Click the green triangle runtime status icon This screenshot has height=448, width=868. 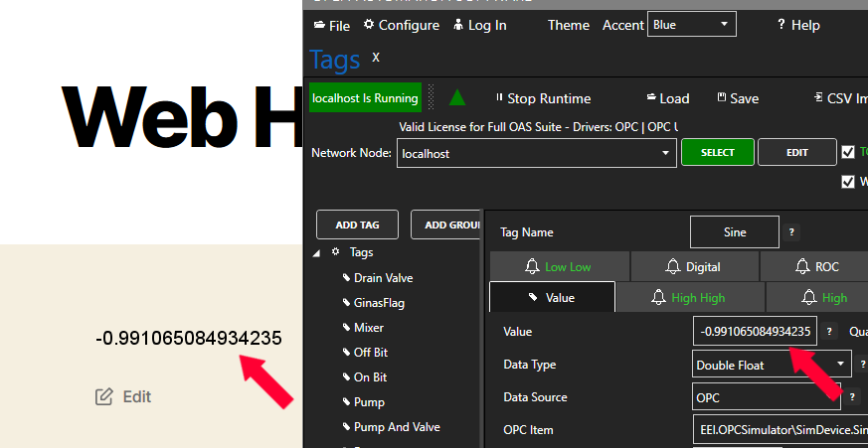[457, 97]
